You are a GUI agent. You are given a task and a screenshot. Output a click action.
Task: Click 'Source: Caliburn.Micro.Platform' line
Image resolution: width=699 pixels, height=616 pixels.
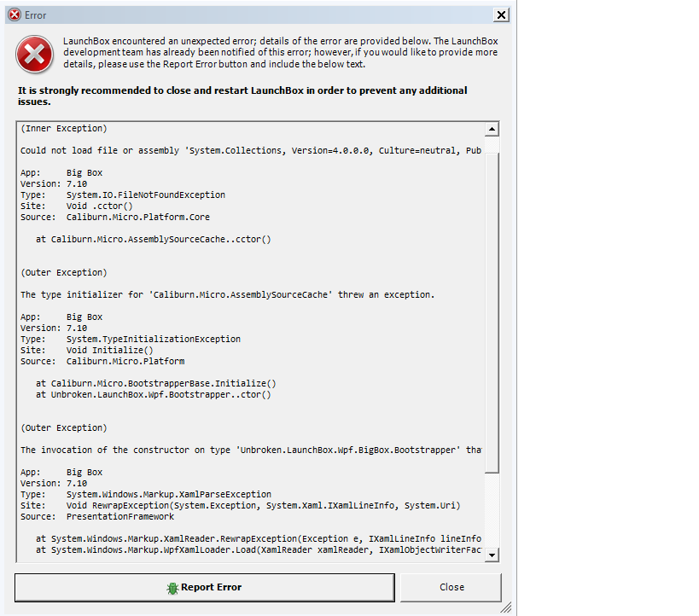[x=102, y=362]
